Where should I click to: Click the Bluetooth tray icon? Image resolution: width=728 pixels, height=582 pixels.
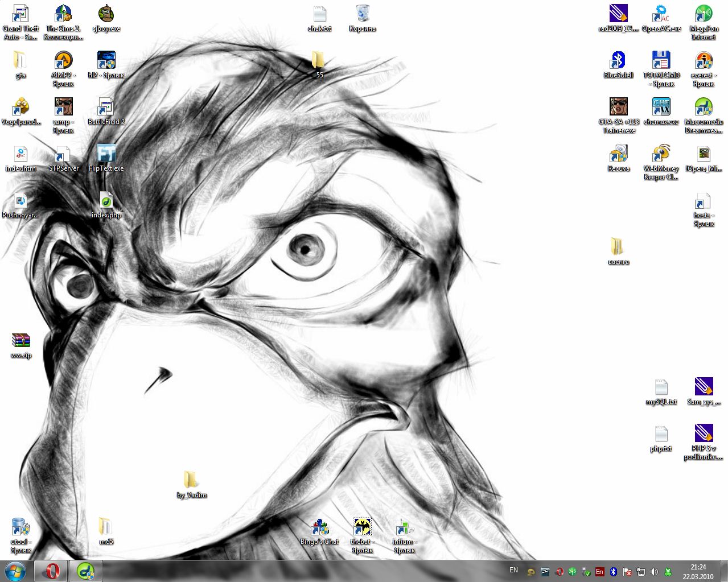tap(613, 572)
